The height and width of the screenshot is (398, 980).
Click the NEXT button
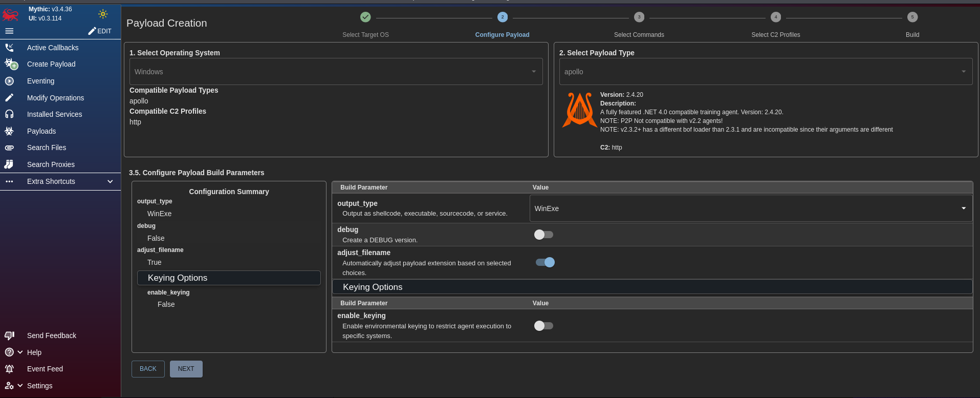186,369
